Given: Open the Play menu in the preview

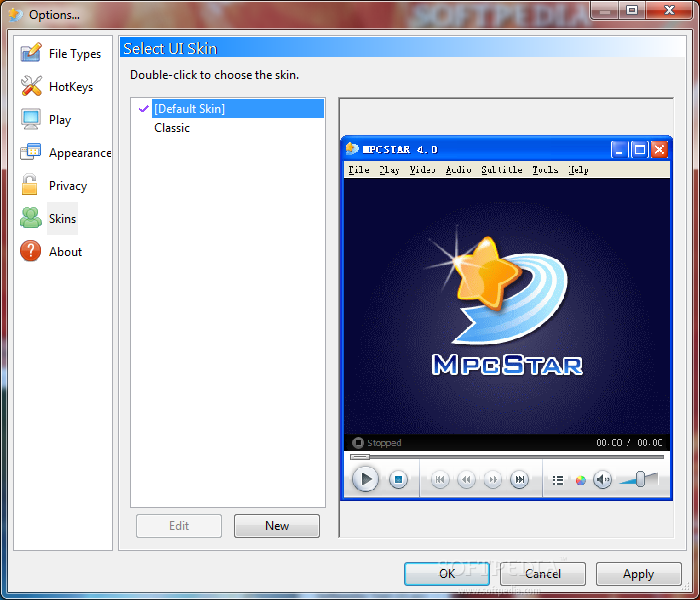Looking at the screenshot, I should tap(389, 170).
